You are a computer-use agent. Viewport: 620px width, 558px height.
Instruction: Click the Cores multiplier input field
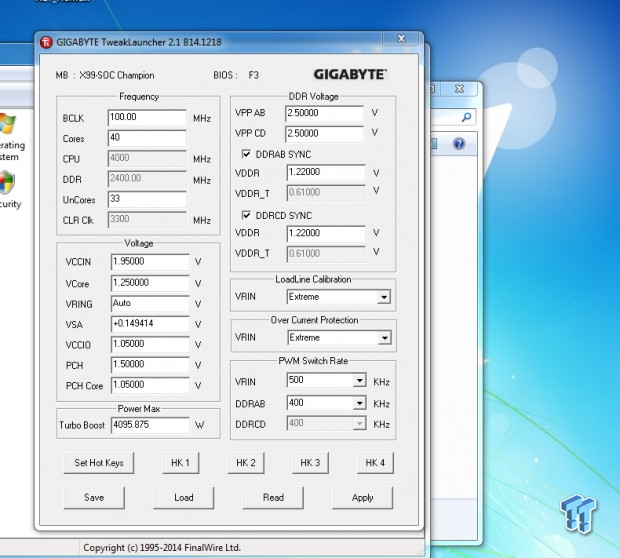click(147, 138)
